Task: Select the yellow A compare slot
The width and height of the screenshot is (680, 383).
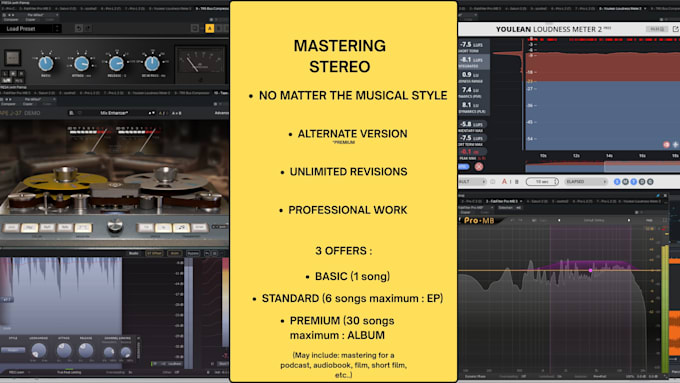Action: point(209,29)
